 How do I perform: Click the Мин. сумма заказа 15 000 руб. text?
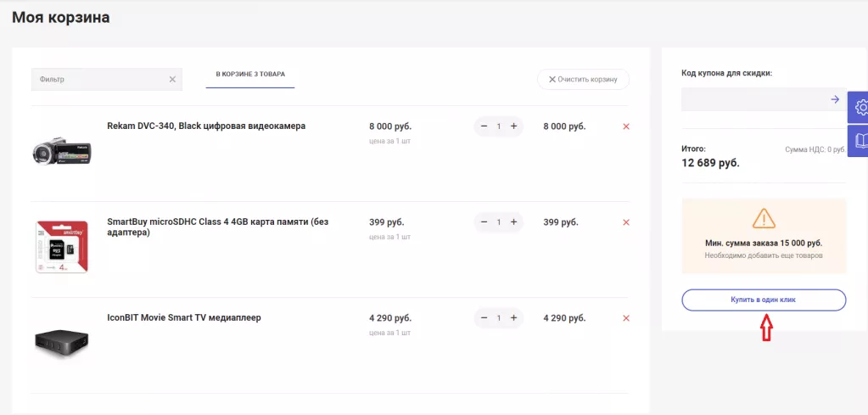coord(764,244)
